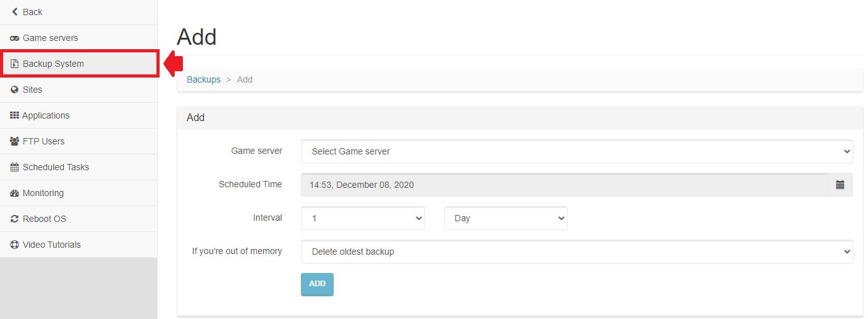Click the grid icon beside Applications

click(x=15, y=115)
